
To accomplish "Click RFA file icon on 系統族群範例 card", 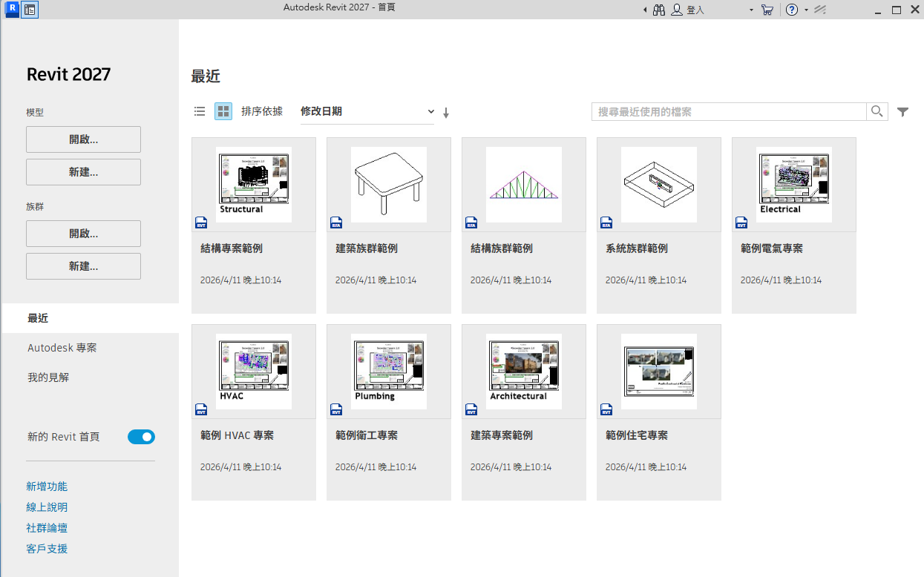I will 606,222.
